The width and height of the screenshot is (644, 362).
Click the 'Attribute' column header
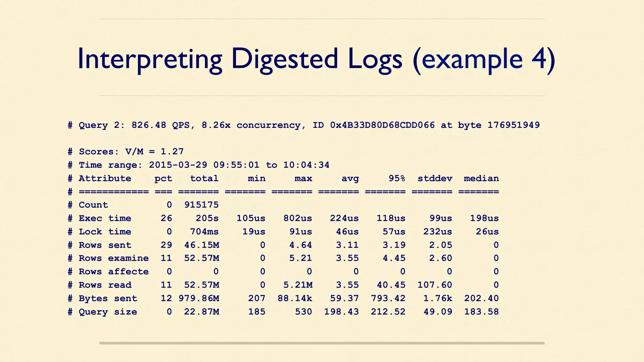(x=105, y=178)
